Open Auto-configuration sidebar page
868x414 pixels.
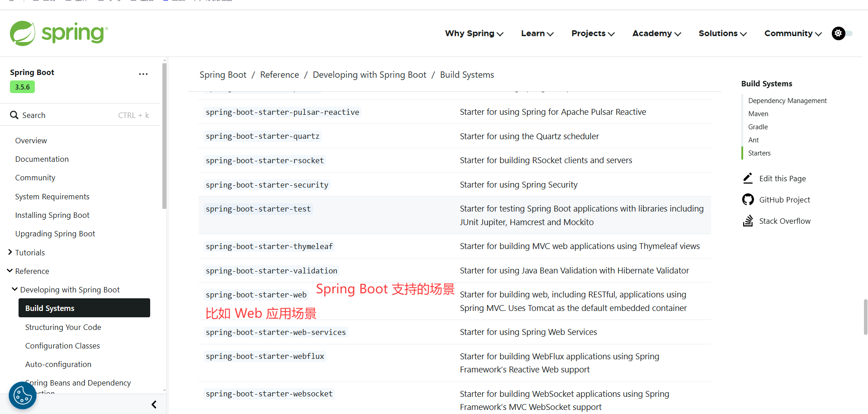58,364
